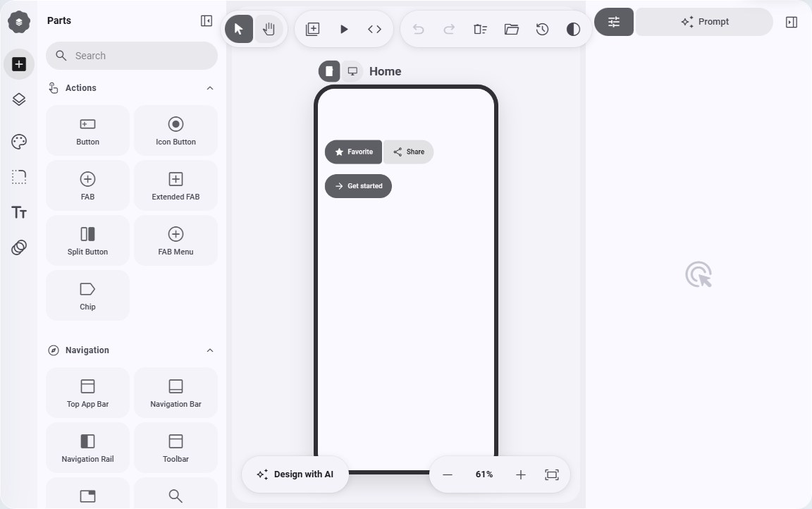The height and width of the screenshot is (509, 812).
Task: Add a Button part
Action: tap(87, 130)
